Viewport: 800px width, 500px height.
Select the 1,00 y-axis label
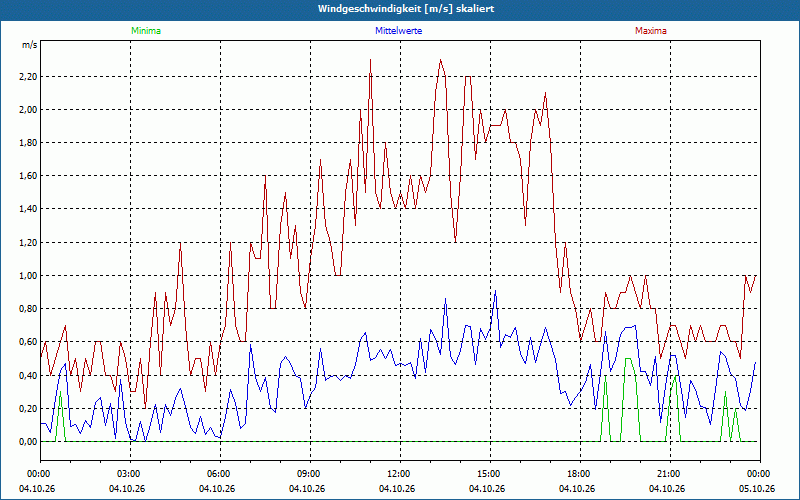28,276
